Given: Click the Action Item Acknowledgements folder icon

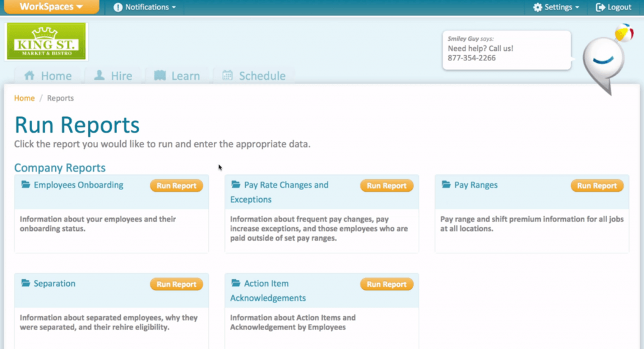Looking at the screenshot, I should (236, 283).
